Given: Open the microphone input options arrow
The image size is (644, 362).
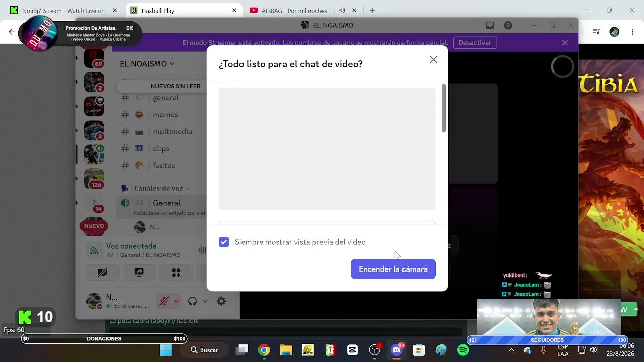Looking at the screenshot, I should pos(176,301).
